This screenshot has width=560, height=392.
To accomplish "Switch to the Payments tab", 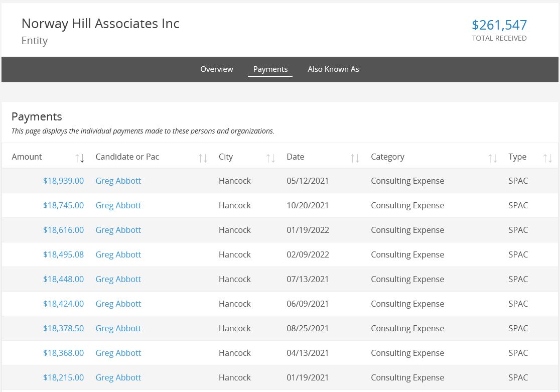I will (x=270, y=69).
